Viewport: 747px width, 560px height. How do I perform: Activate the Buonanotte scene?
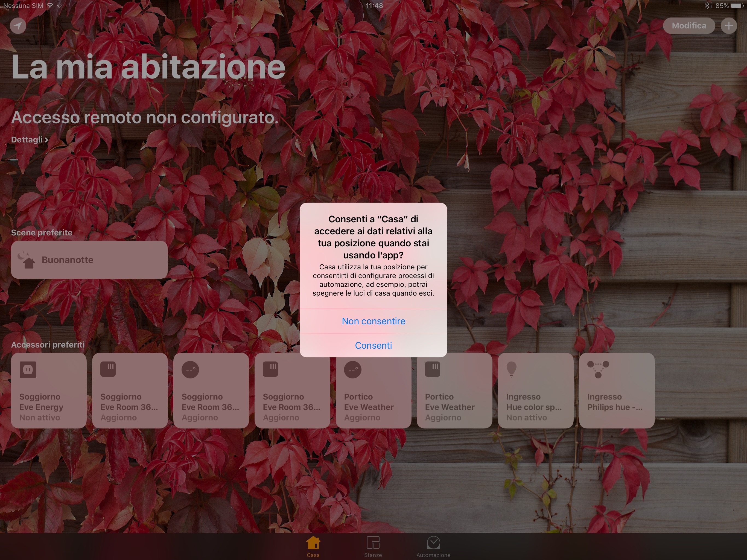click(89, 260)
